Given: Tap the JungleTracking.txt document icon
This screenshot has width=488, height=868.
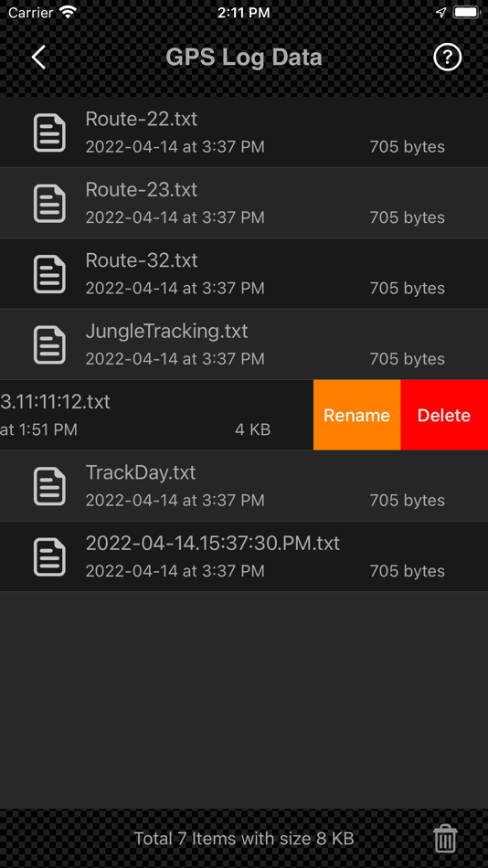Looking at the screenshot, I should 50,344.
